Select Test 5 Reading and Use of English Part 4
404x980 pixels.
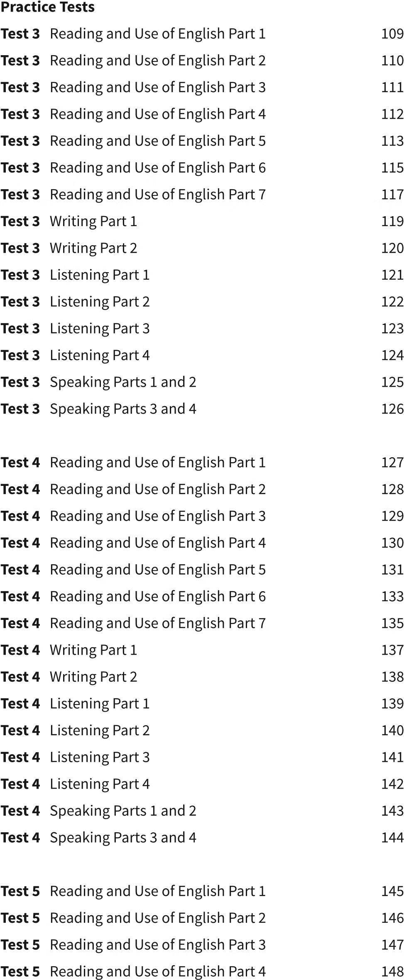coord(157,971)
